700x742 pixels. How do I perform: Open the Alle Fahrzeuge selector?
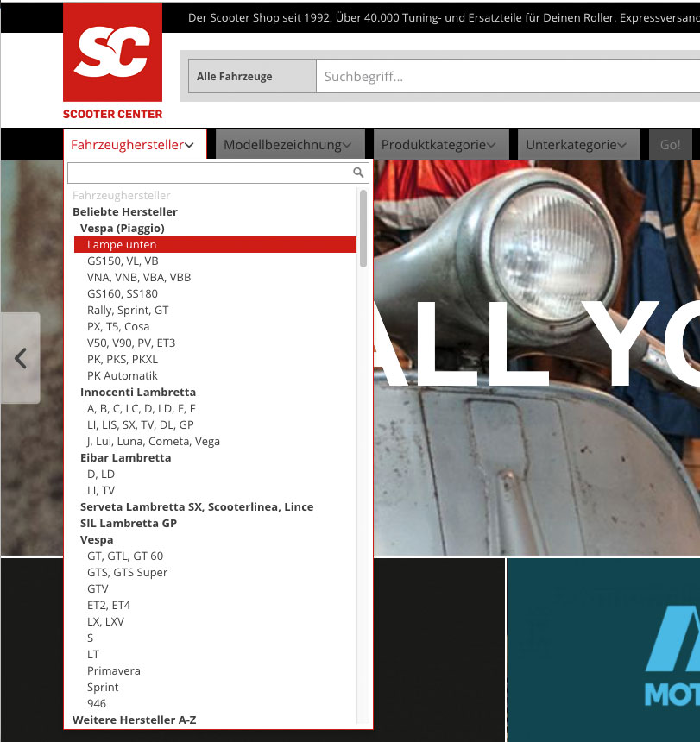252,76
